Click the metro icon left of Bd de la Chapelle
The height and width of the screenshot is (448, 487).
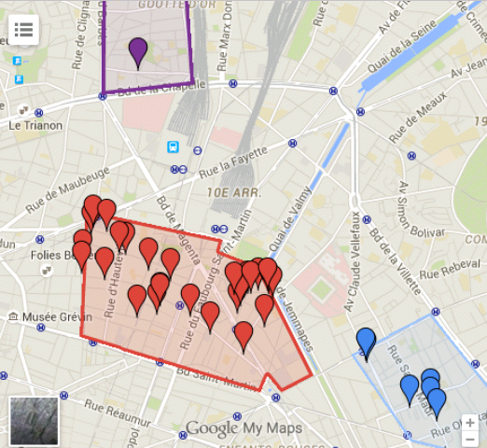[103, 96]
